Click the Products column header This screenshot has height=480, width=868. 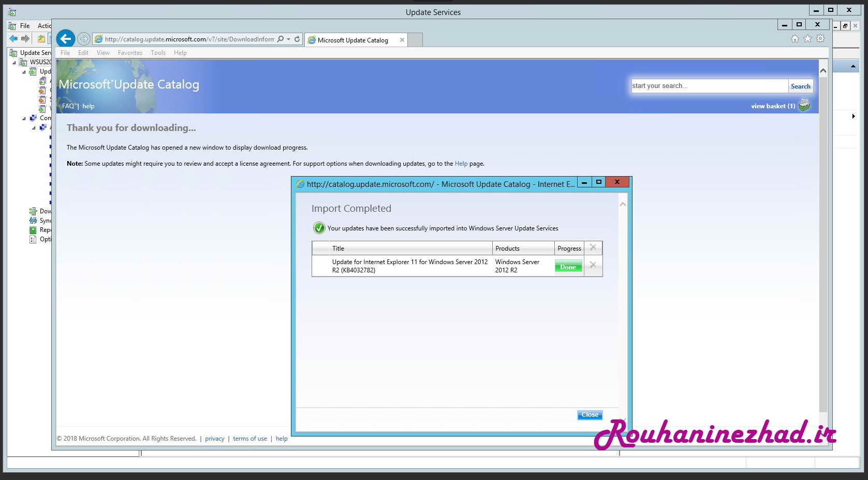click(x=523, y=248)
